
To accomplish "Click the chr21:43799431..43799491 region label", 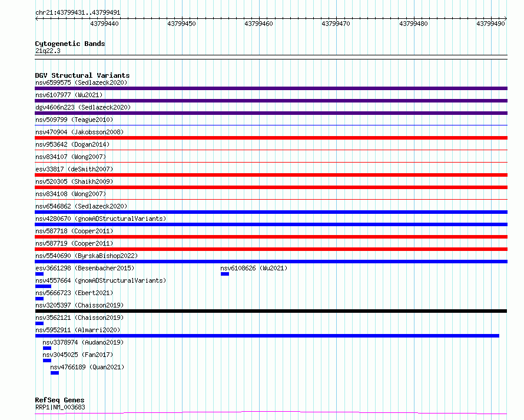I will (x=78, y=13).
